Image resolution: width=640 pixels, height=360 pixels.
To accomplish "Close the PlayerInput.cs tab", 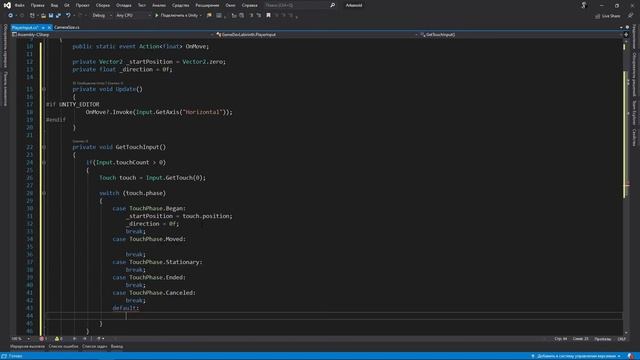I will 49,27.
